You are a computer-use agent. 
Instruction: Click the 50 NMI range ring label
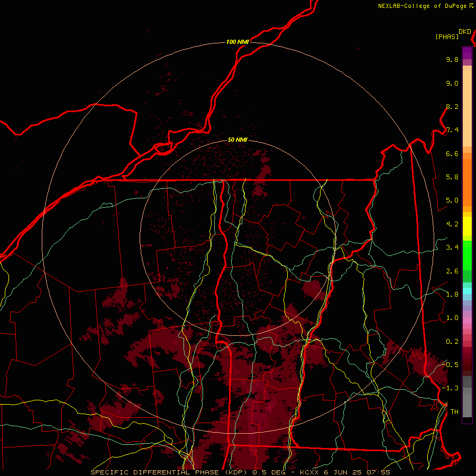pyautogui.click(x=237, y=140)
